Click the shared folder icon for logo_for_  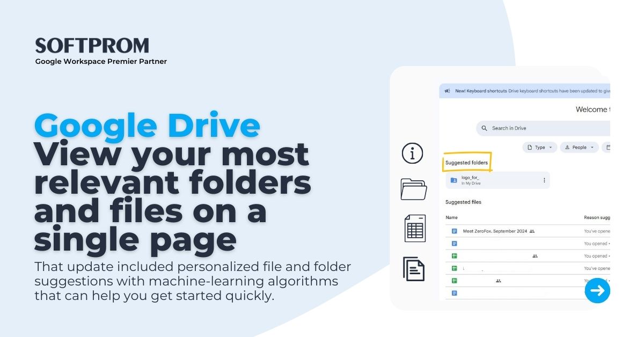pos(453,180)
